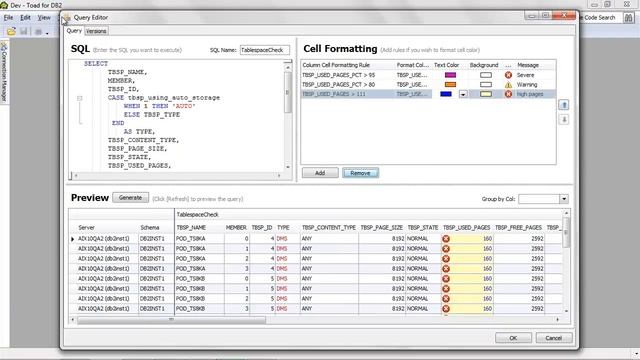Click the Text Color column header
This screenshot has height=360, width=640.
[x=447, y=65]
